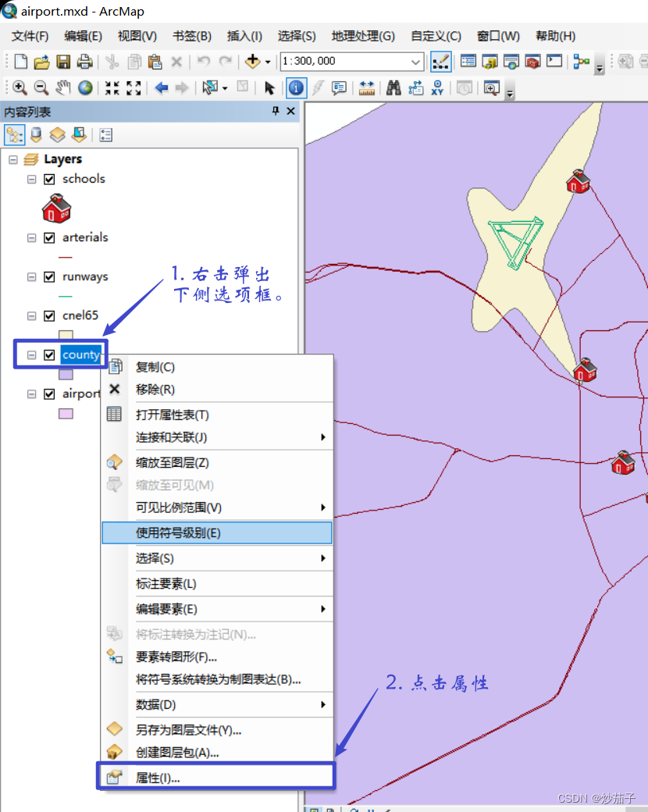
Task: Choose 缩放至图层(Z) from context menu
Action: pyautogui.click(x=216, y=462)
